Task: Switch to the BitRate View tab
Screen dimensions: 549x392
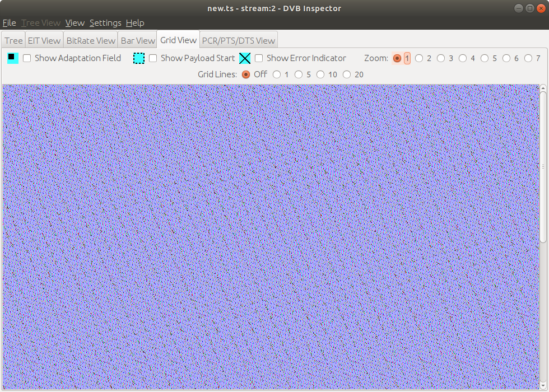Action: click(90, 40)
